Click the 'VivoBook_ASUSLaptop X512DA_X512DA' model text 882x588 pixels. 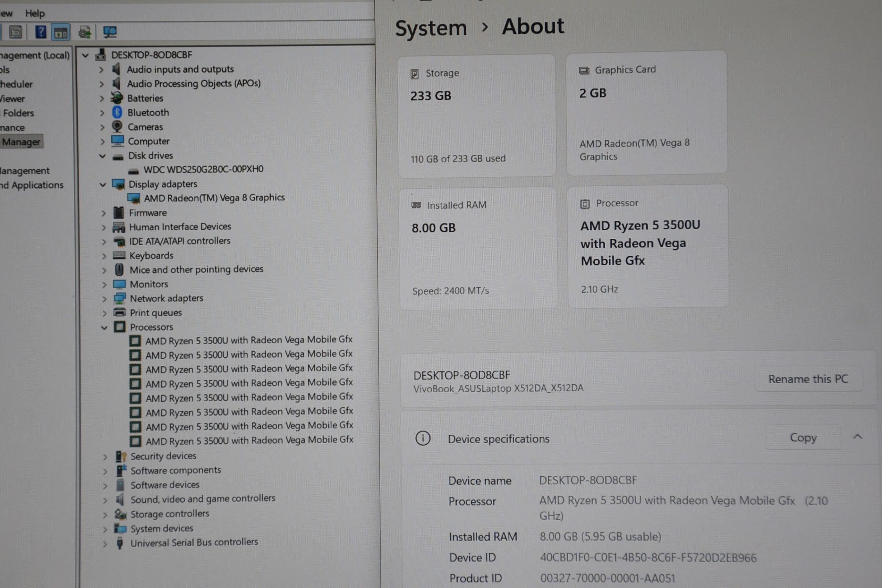coord(499,389)
